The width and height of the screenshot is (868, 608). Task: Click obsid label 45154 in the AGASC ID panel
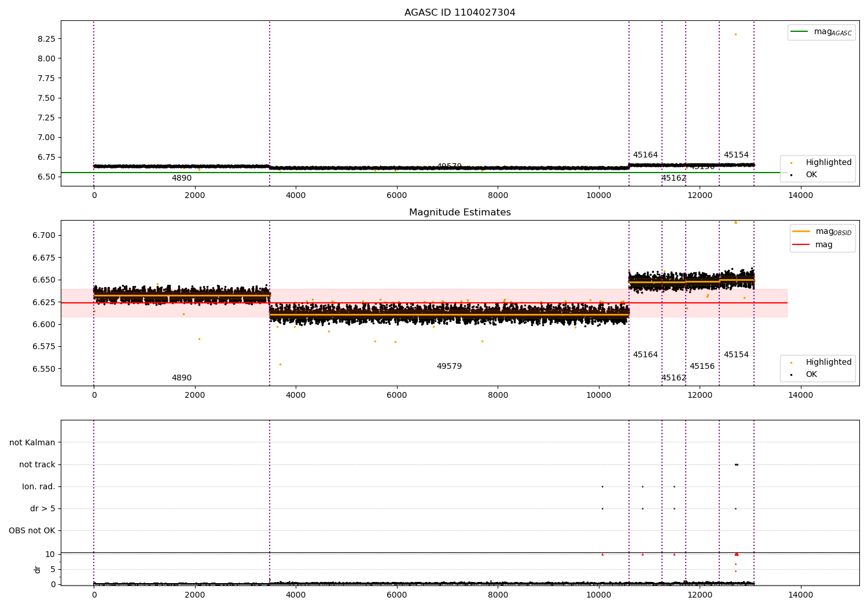736,155
